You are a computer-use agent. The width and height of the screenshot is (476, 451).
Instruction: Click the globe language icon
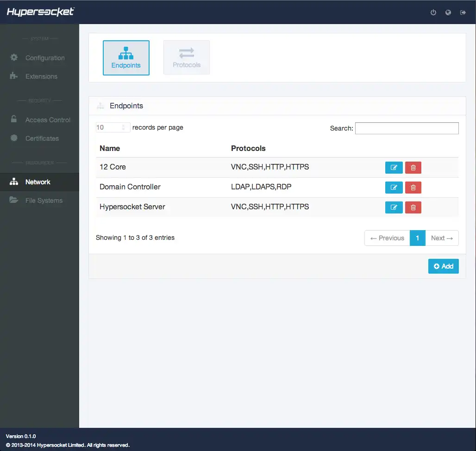tap(448, 13)
